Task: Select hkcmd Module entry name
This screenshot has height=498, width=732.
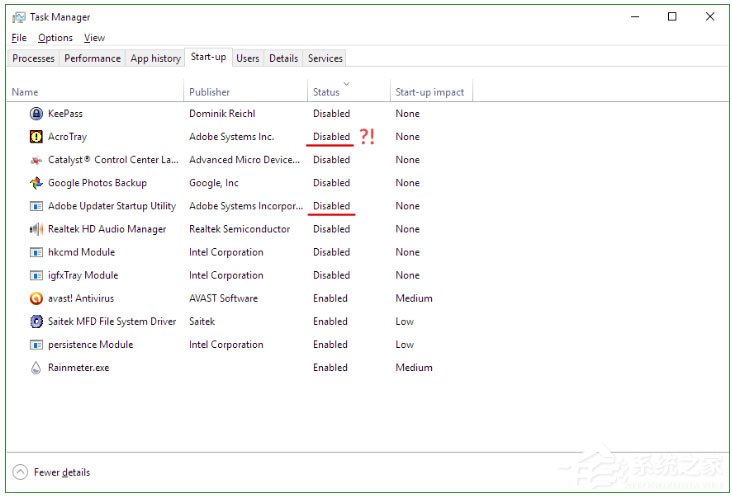Action: [x=81, y=252]
